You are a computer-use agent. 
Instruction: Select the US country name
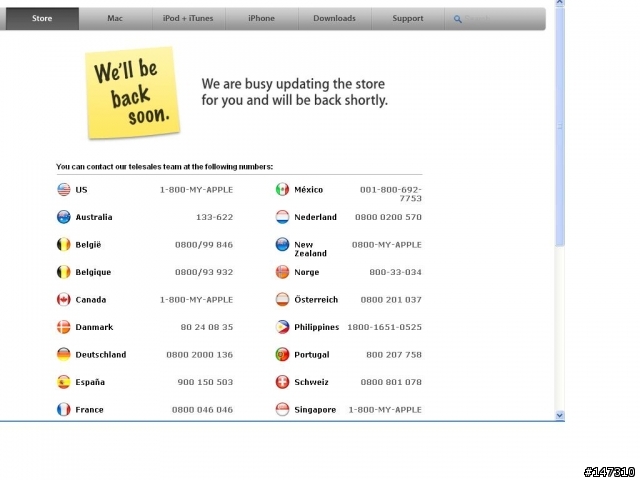tap(81, 190)
